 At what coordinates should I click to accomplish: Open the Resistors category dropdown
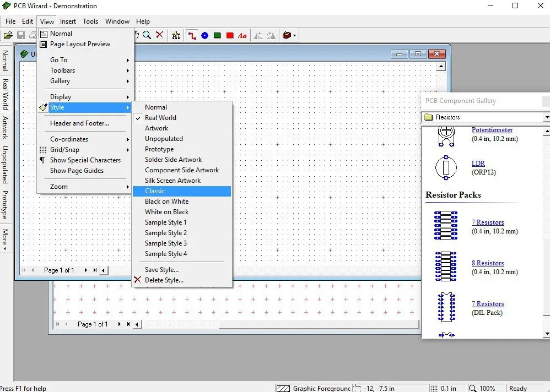coord(546,117)
